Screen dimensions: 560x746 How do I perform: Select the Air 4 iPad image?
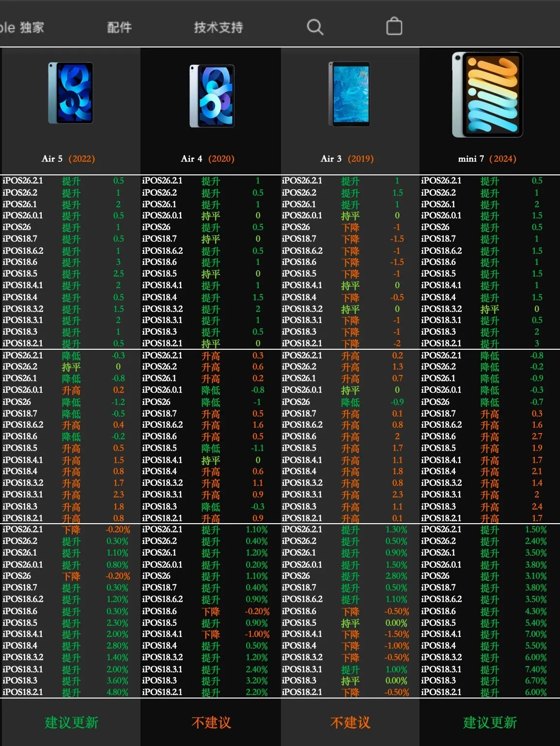(x=212, y=96)
